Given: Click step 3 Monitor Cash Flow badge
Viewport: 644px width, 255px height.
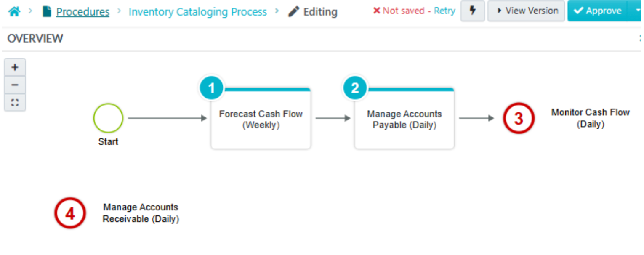Looking at the screenshot, I should (519, 118).
